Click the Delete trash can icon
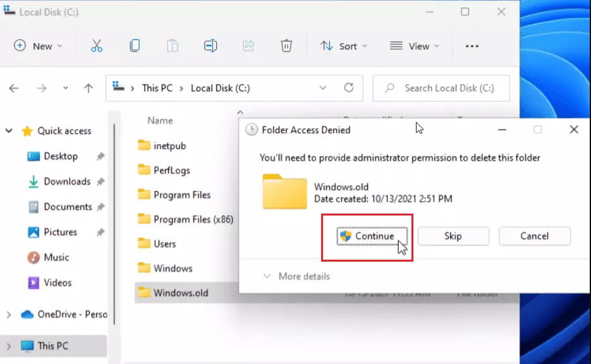 pos(286,46)
